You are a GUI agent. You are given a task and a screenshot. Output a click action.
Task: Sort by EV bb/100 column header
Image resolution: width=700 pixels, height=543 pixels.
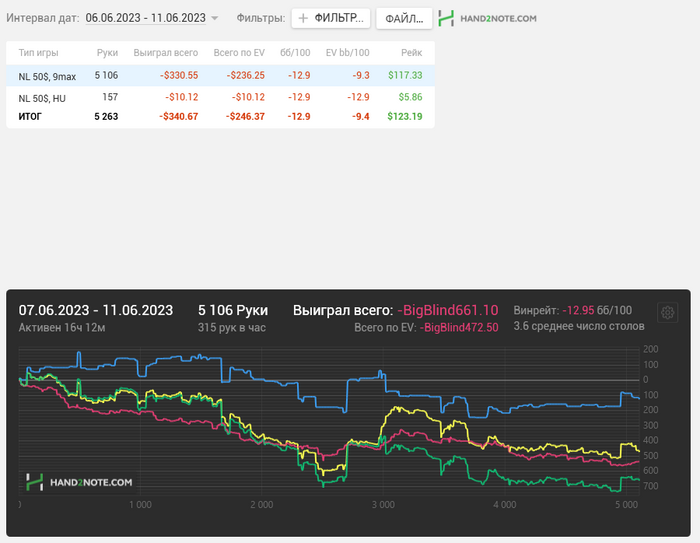[x=347, y=53]
